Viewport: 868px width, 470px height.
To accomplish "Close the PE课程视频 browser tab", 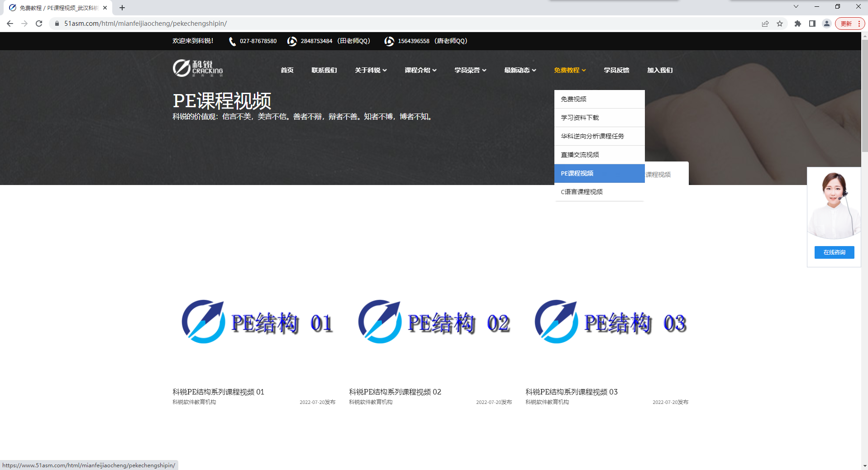I will pyautogui.click(x=105, y=8).
